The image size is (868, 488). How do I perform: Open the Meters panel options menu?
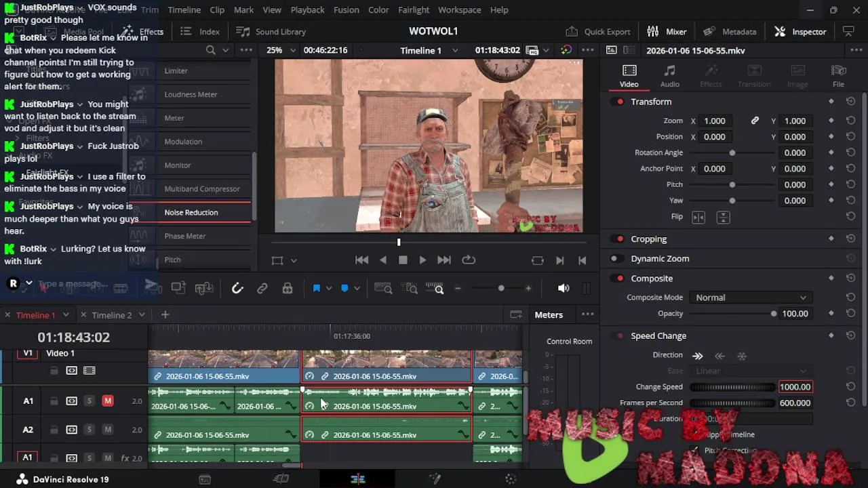coord(588,314)
